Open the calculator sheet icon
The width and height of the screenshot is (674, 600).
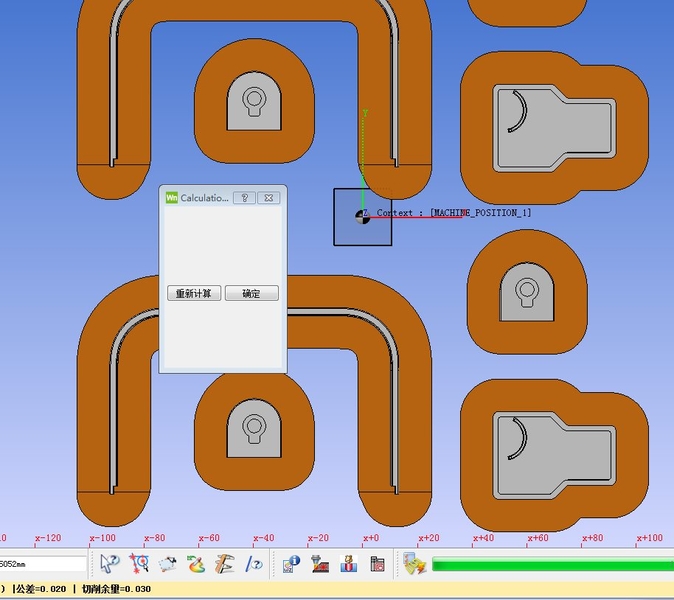coord(376,565)
